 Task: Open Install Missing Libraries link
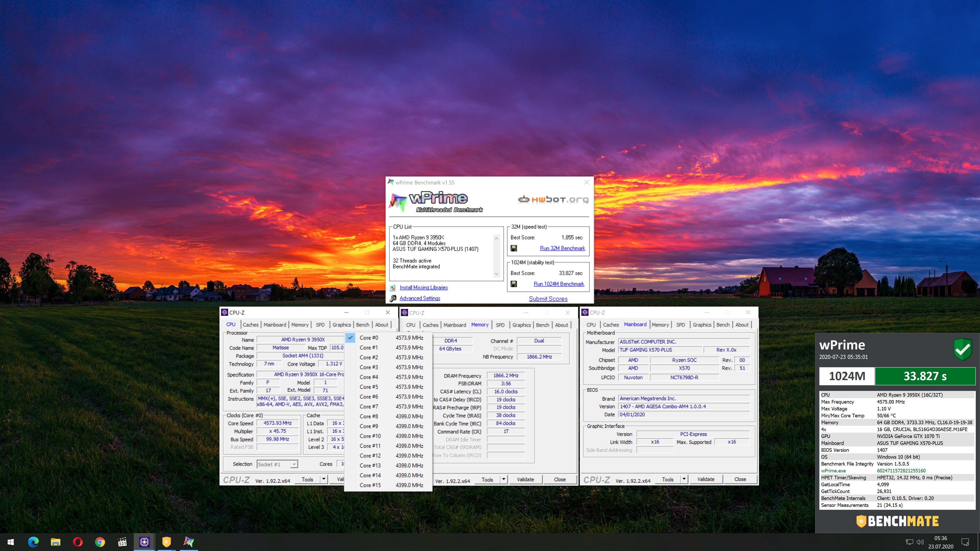point(423,287)
